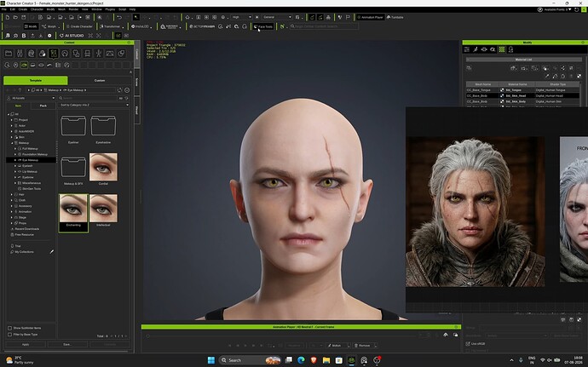Open the Edit menu
Viewport: 588px width, 367px height.
(x=13, y=9)
